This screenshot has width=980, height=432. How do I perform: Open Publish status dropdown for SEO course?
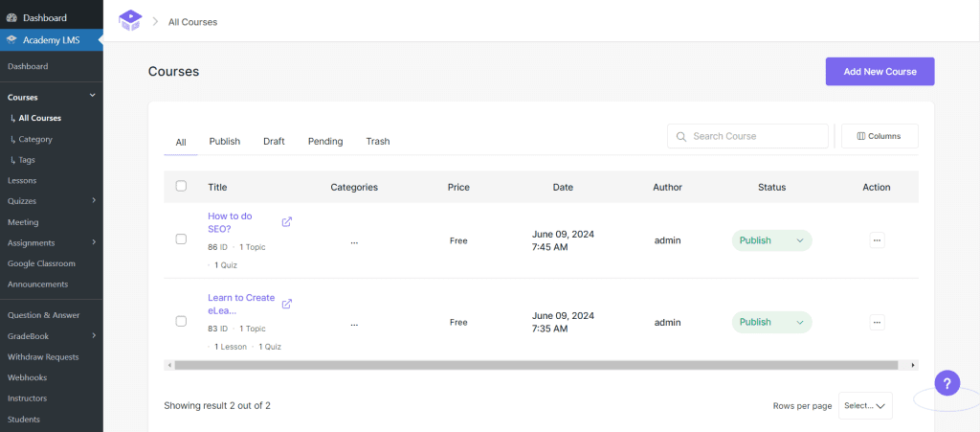click(771, 240)
